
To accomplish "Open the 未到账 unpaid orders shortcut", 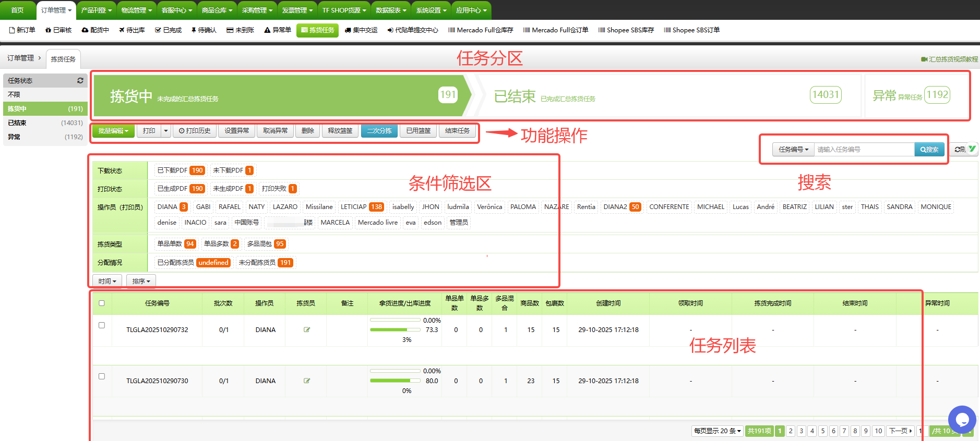I will click(240, 30).
